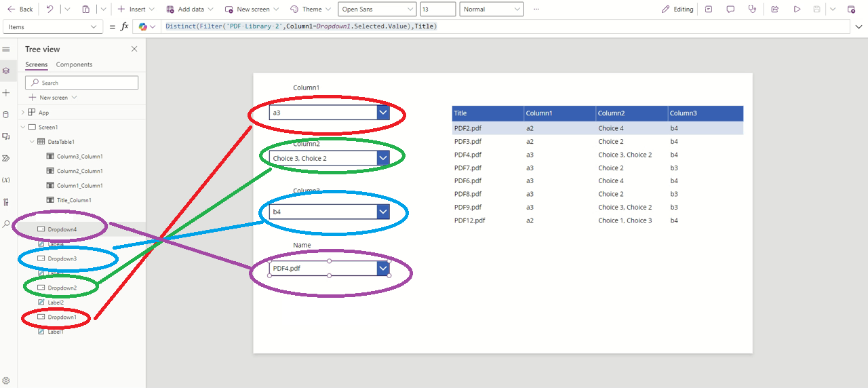868x388 pixels.
Task: Click the Paste clipboard icon
Action: [x=86, y=9]
